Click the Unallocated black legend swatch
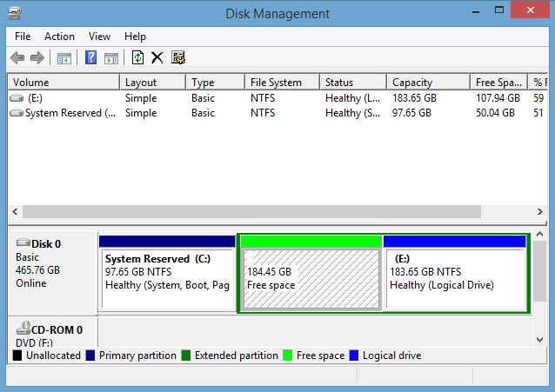The width and height of the screenshot is (555, 392). click(x=17, y=355)
